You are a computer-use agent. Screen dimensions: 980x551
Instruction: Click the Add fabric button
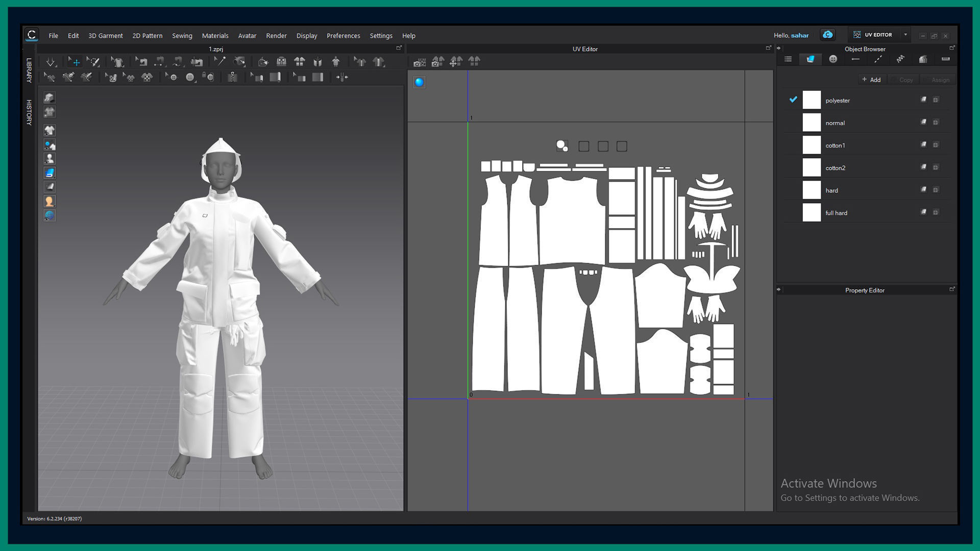[x=871, y=80]
